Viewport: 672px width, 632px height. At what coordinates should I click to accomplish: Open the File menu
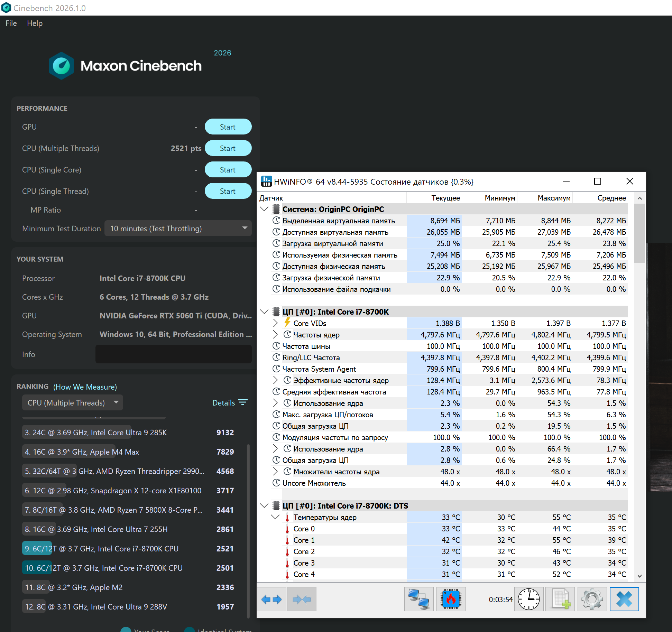click(11, 23)
